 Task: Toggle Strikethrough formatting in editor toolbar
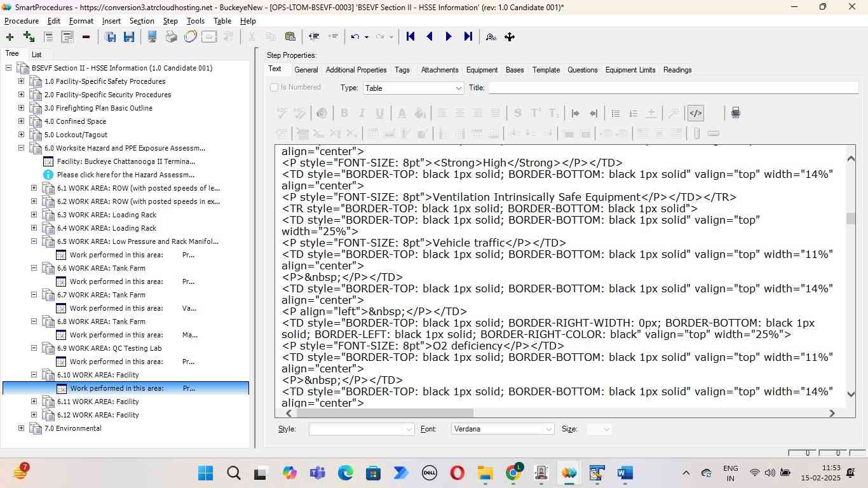tap(517, 113)
